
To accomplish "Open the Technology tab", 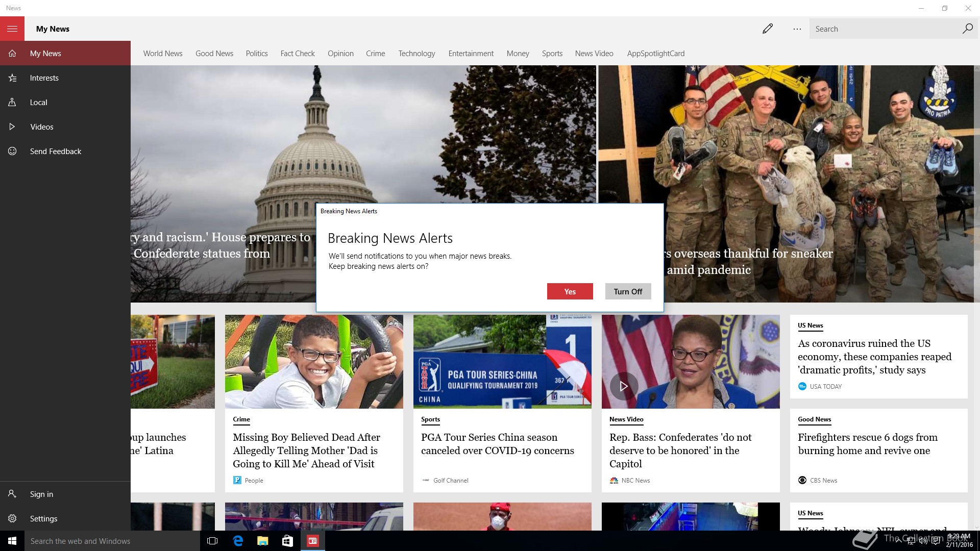I will (416, 53).
